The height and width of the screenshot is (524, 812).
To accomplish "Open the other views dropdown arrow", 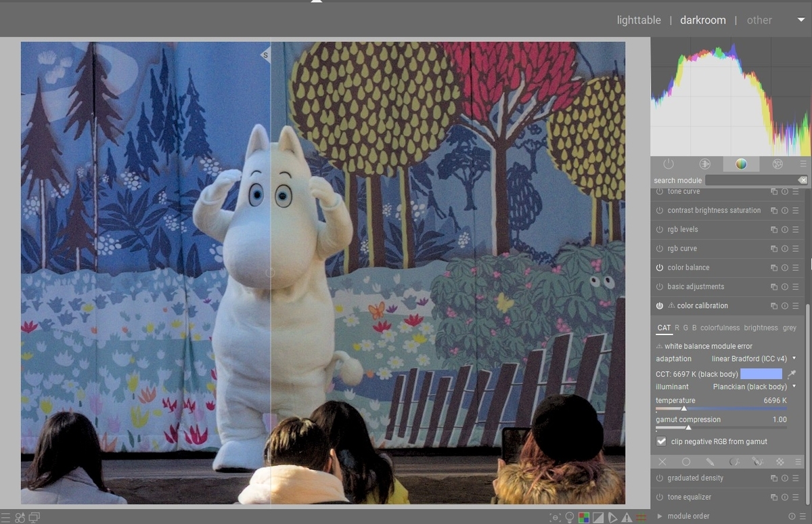I will pos(801,20).
